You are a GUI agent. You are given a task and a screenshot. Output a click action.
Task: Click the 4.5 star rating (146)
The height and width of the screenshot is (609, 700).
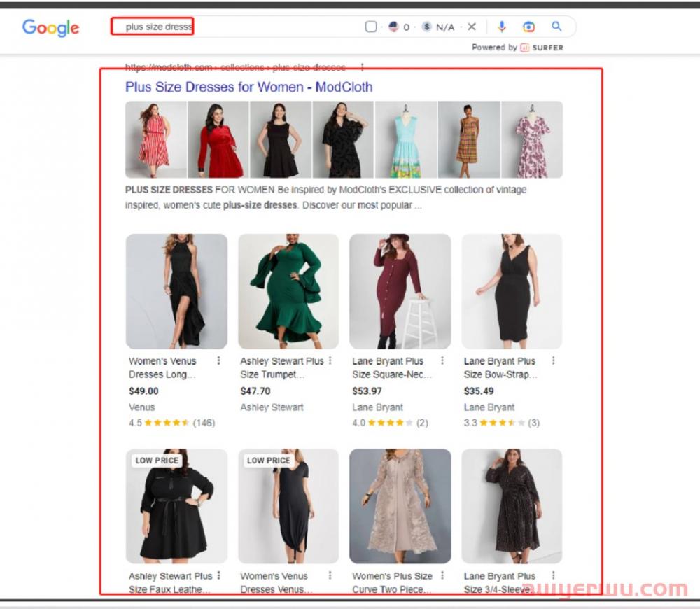point(172,422)
